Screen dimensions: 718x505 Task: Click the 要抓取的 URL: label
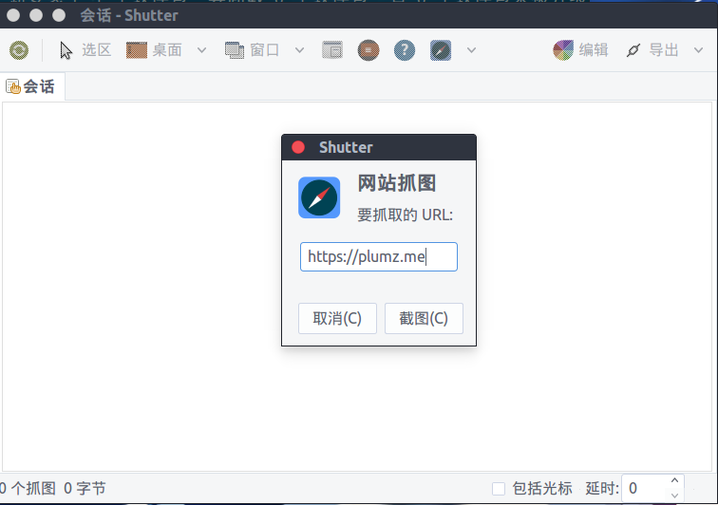click(x=405, y=215)
